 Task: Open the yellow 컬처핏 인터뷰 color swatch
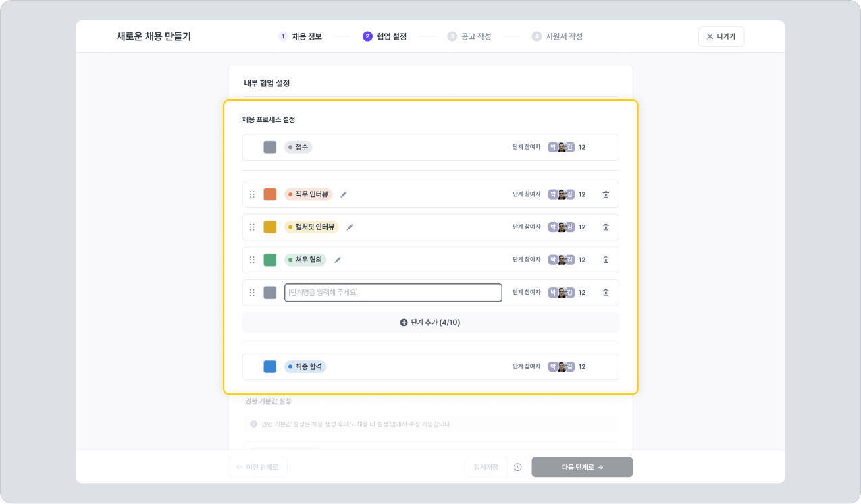(270, 227)
